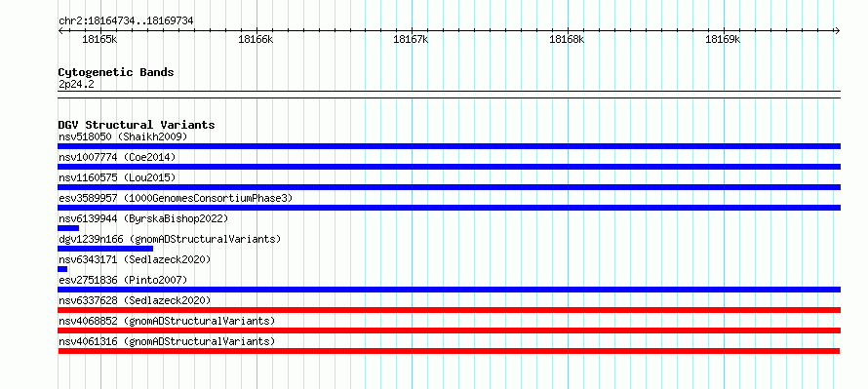Click the tiny nsv6343171 blue bar
868x389 pixels.
(62, 269)
